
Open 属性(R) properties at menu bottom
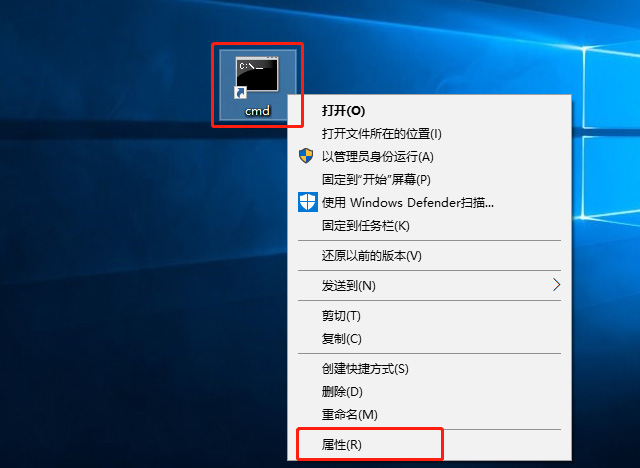click(341, 444)
